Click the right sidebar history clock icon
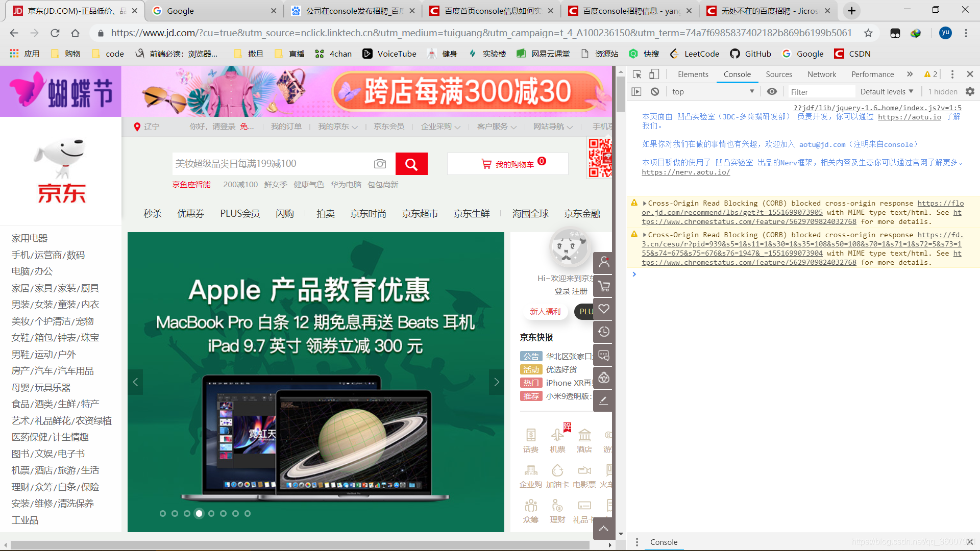This screenshot has width=980, height=551. coord(604,332)
